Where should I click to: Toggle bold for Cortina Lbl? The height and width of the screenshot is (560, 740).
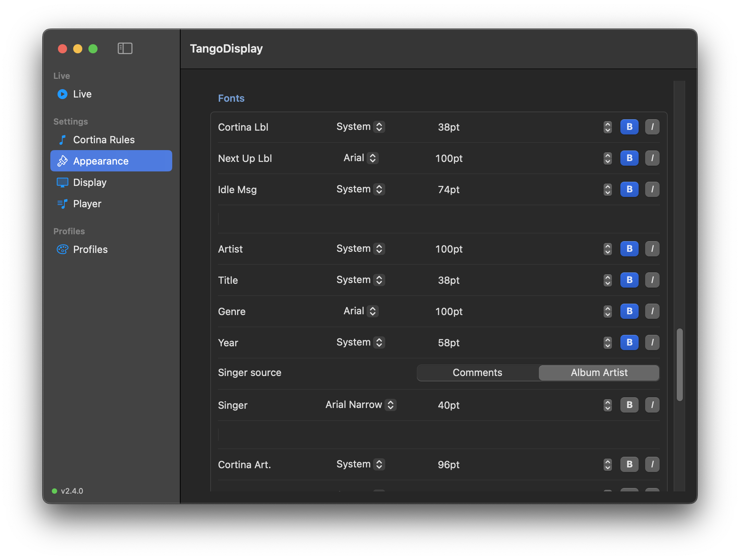pos(629,127)
